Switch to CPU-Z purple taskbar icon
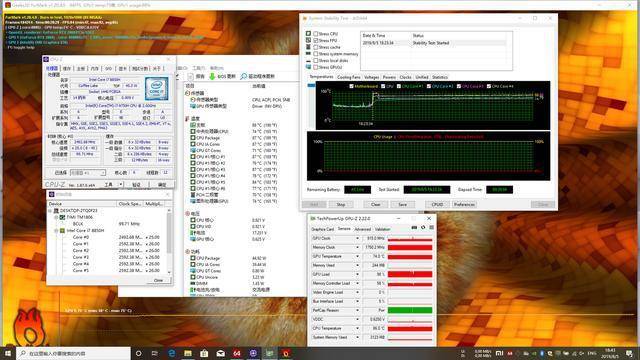This screenshot has height=360, width=640. tap(253, 353)
